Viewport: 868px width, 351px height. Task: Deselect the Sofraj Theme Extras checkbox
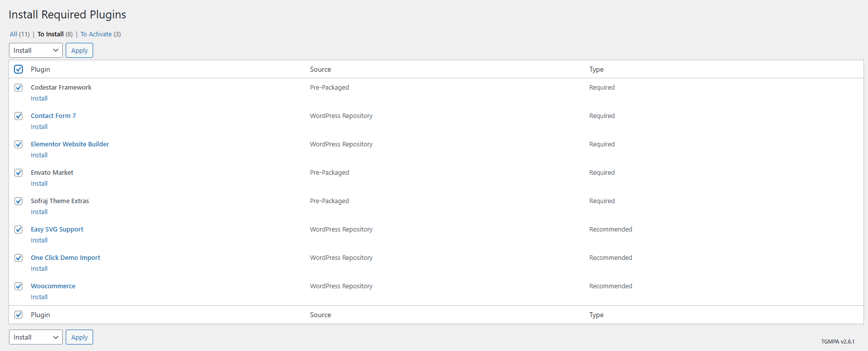[x=18, y=201]
